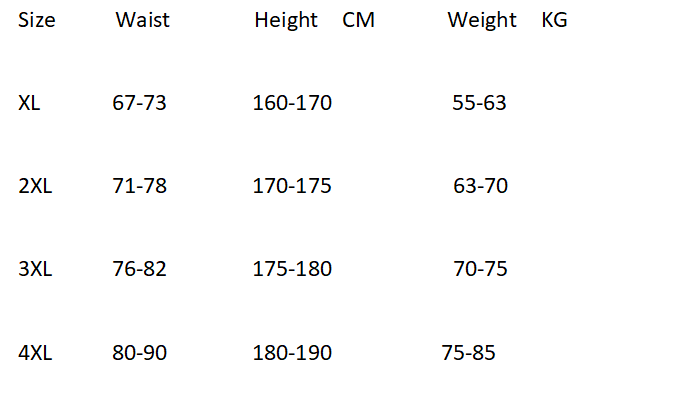Select the 2XL size label

35,186
